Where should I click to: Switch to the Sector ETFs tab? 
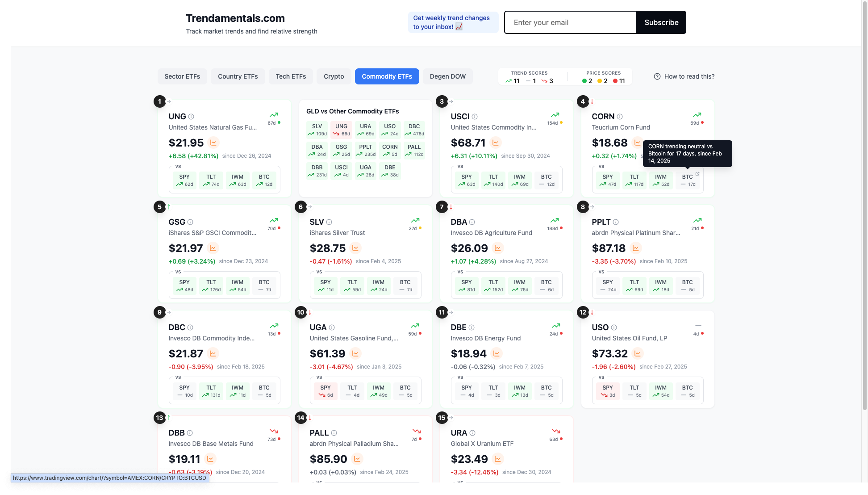(x=182, y=76)
